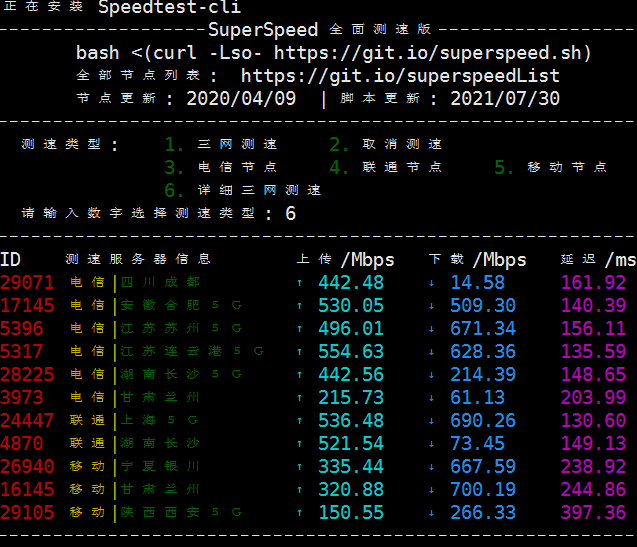Image resolution: width=637 pixels, height=547 pixels.
Task: Click the 测速服务器信息 column header
Action: 138,259
